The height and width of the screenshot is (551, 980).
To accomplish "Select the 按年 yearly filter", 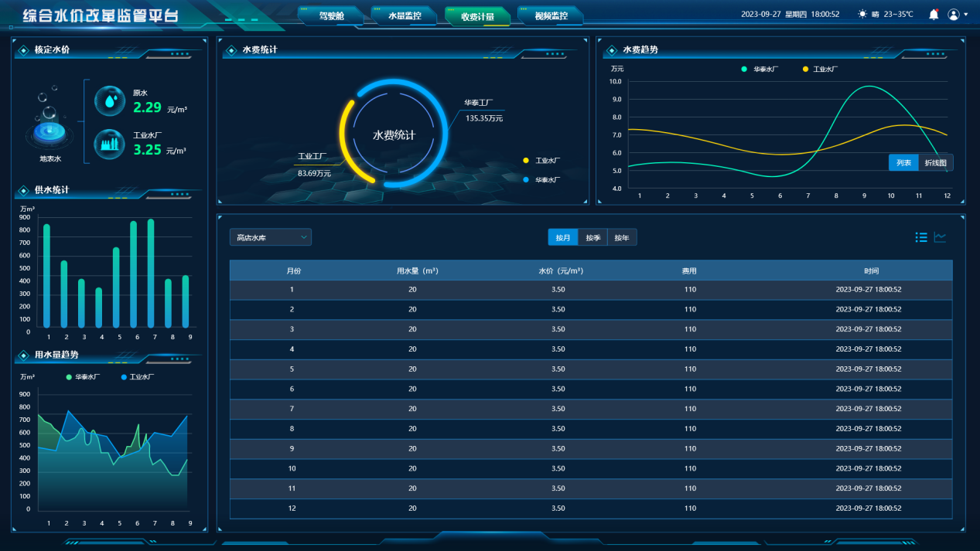I will (x=622, y=237).
